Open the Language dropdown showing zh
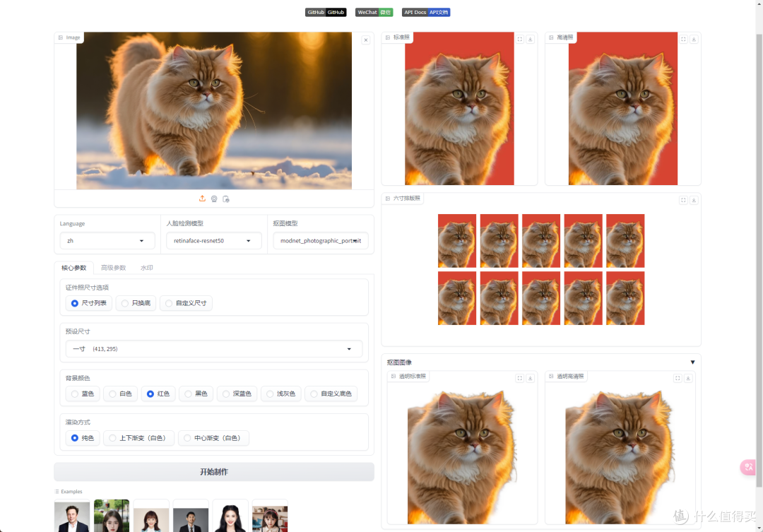Screen dimensions: 763x532 [107, 241]
